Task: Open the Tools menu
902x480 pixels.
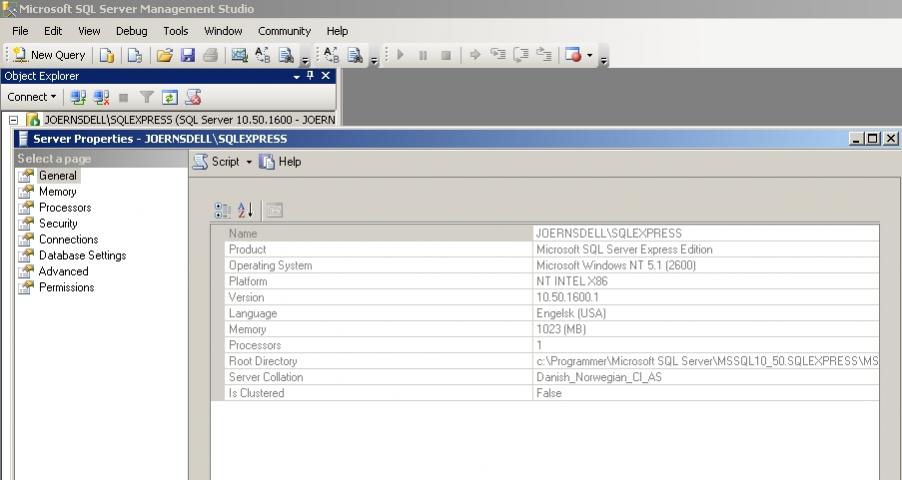Action: point(175,31)
